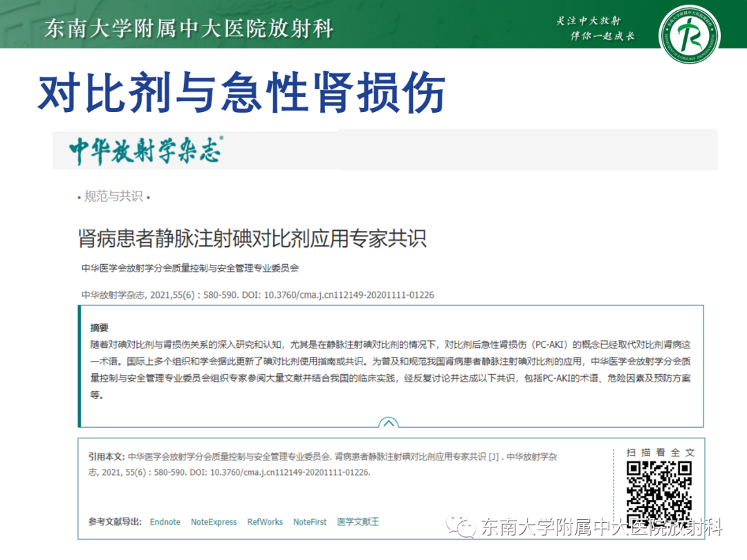Click the 扫描看全文 QR code

(x=659, y=494)
